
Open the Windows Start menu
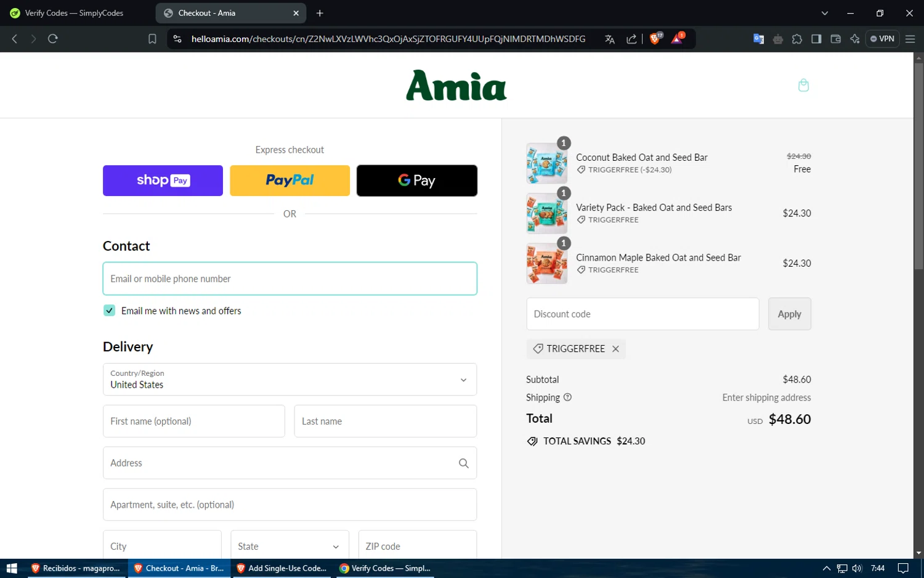pyautogui.click(x=11, y=568)
